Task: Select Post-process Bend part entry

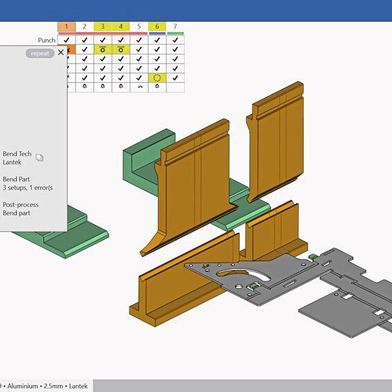Action: click(20, 209)
